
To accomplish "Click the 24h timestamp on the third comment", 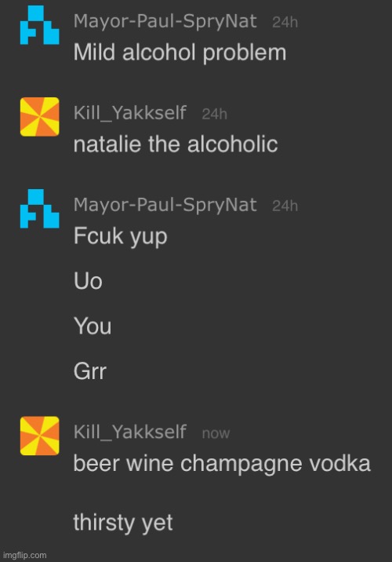I will tap(285, 206).
